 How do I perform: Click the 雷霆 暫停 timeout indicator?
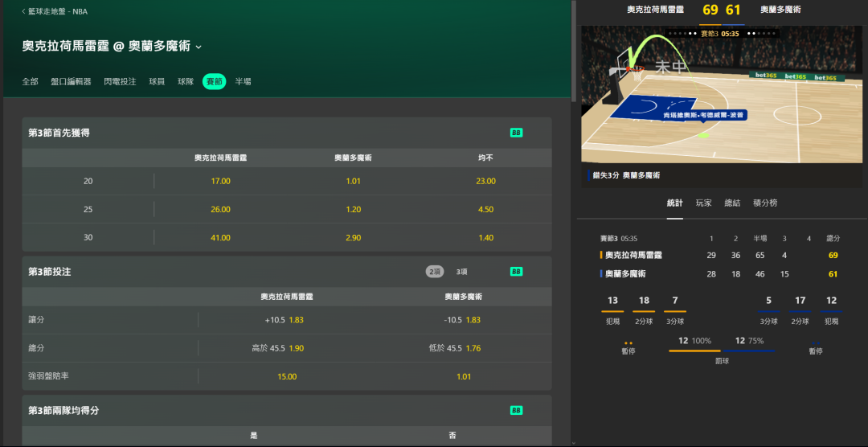[x=628, y=347]
